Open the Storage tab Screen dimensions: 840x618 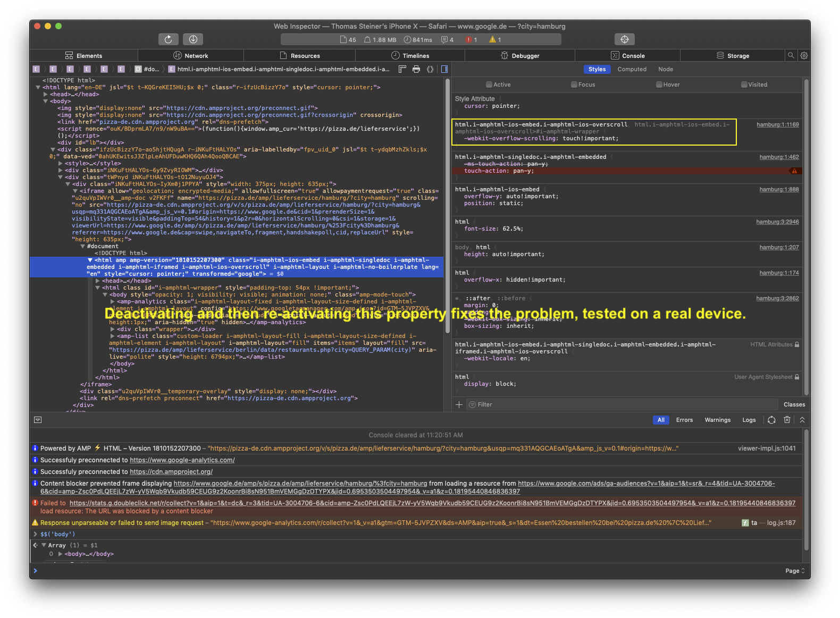pos(733,56)
